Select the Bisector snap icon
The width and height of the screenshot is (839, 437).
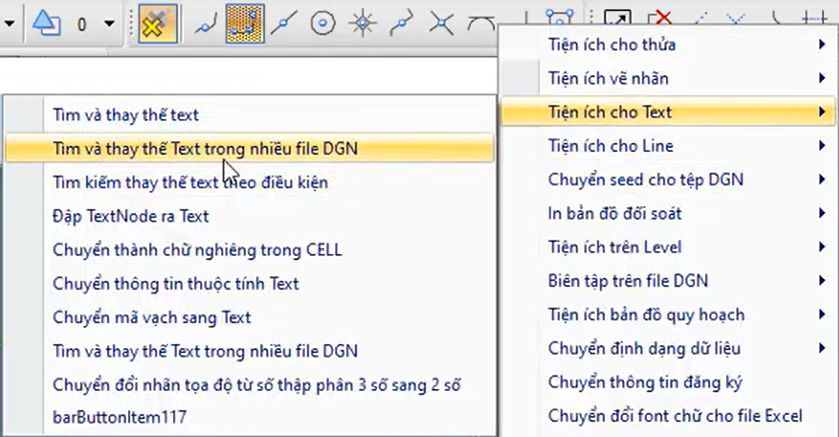pos(402,24)
